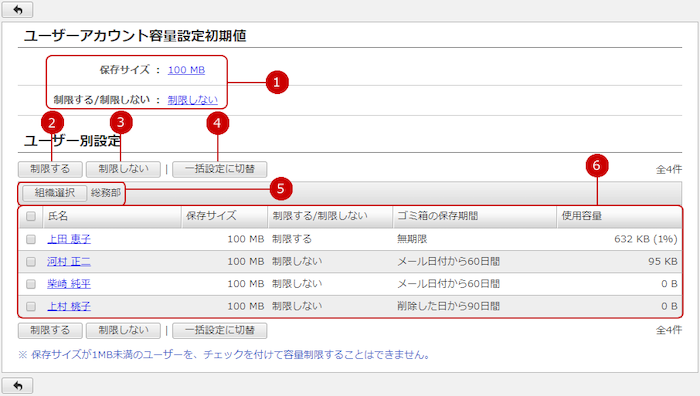Click the lower 制限する button
The width and height of the screenshot is (700, 396).
[50, 330]
